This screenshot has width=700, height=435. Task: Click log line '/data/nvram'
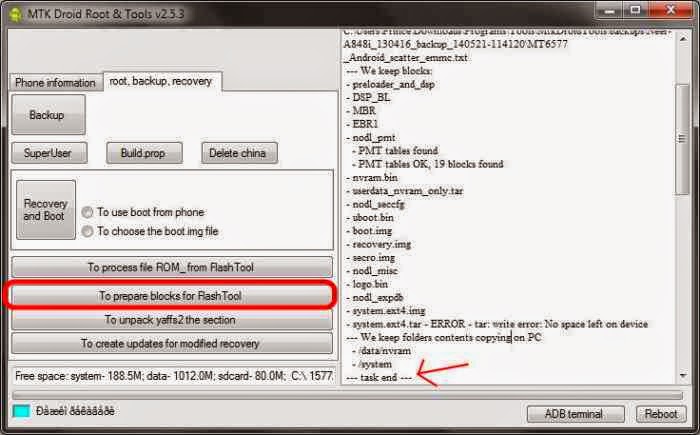381,351
